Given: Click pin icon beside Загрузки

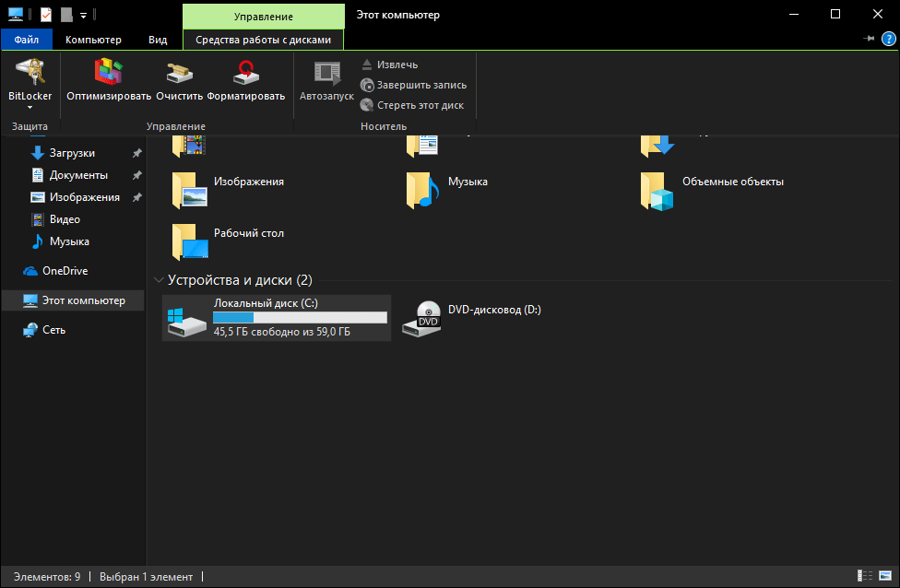Looking at the screenshot, I should (x=136, y=153).
